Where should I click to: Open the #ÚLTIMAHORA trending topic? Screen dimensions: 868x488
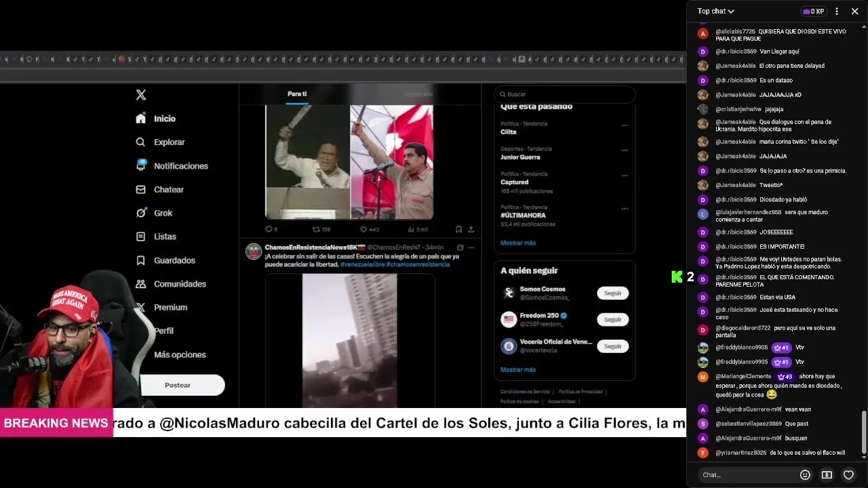(522, 215)
